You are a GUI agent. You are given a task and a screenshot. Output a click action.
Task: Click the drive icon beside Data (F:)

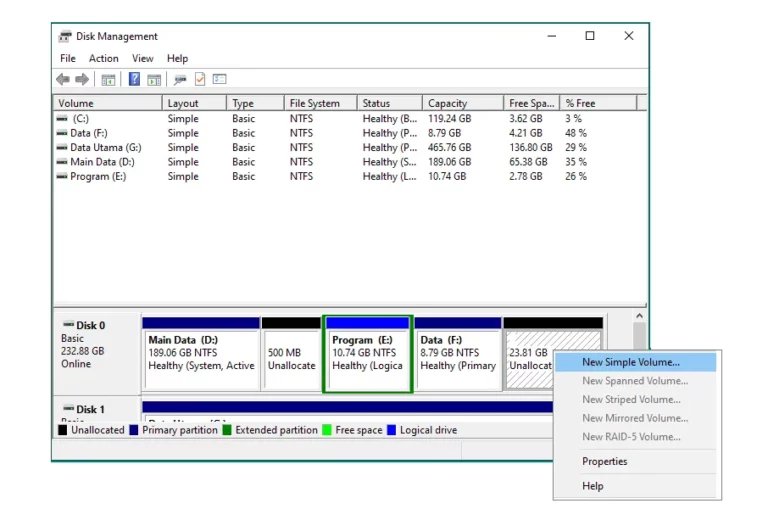click(x=62, y=133)
